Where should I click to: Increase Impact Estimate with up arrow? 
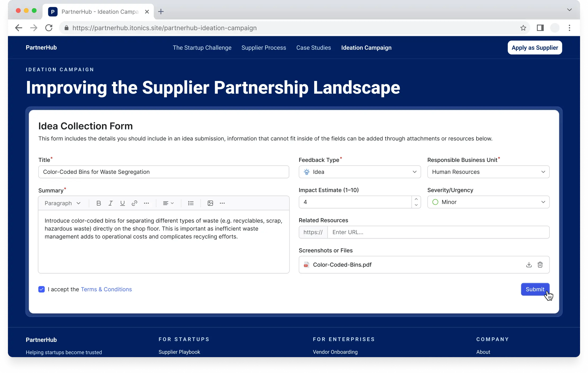[x=416, y=199]
